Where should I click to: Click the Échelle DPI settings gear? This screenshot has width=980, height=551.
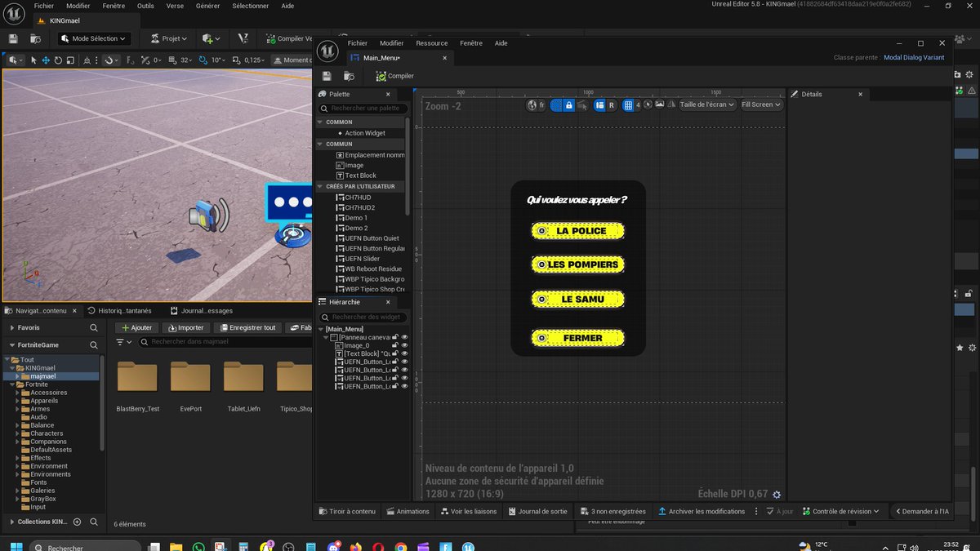(777, 495)
